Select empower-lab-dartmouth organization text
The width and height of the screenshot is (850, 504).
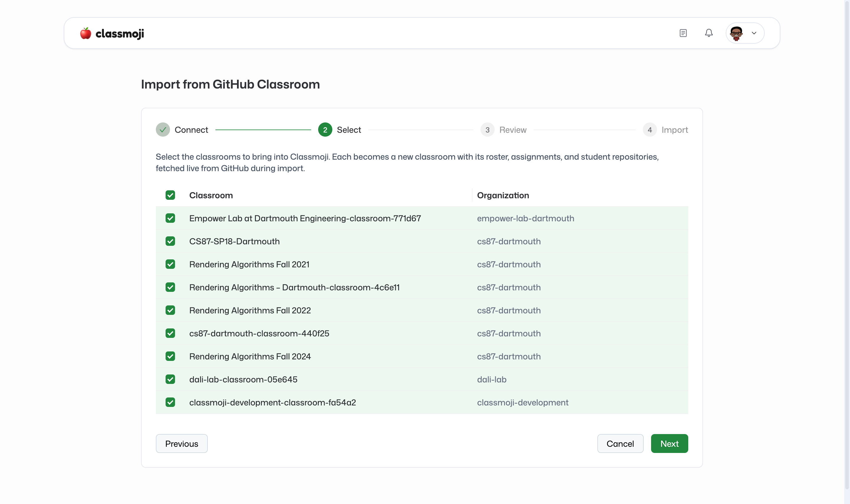pyautogui.click(x=526, y=218)
